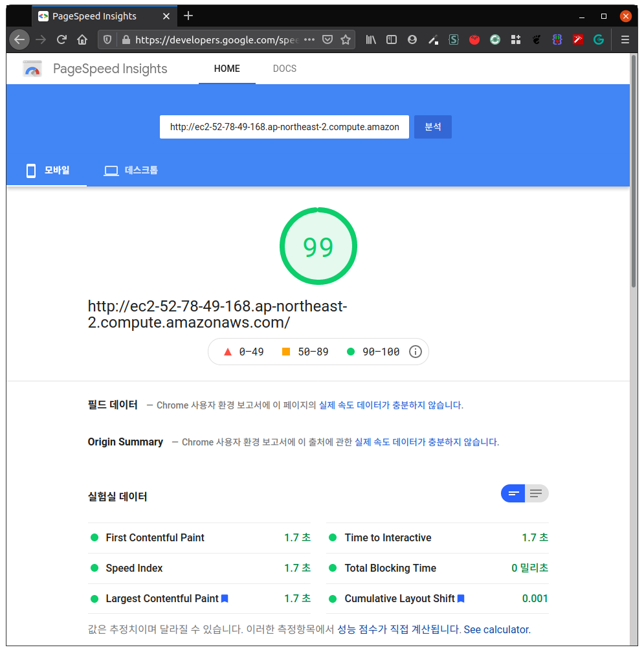Screen dimensions: 644x652
Task: Select the 데스크톱 (desktop) tab
Action: (x=131, y=170)
